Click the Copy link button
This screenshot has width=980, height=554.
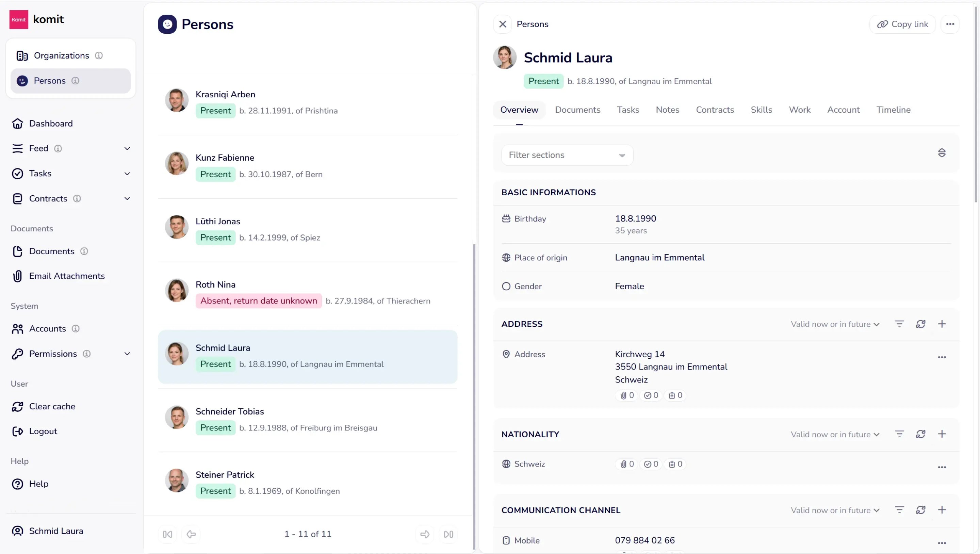tap(902, 24)
